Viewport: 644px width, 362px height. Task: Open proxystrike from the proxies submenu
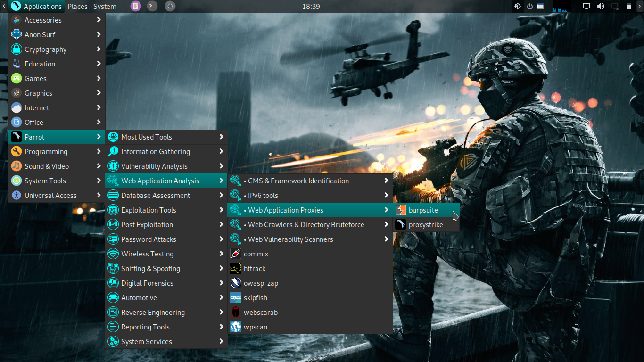[425, 224]
